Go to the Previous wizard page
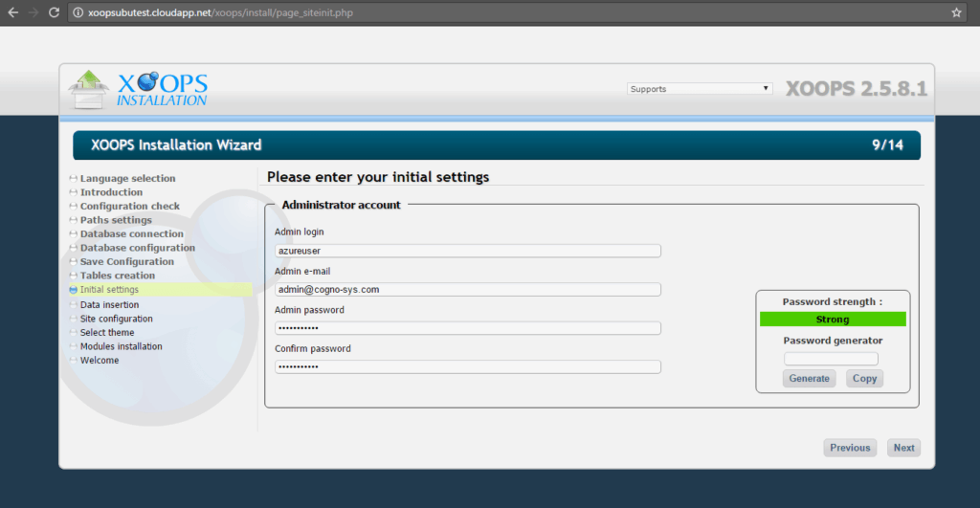Image resolution: width=980 pixels, height=508 pixels. point(850,448)
